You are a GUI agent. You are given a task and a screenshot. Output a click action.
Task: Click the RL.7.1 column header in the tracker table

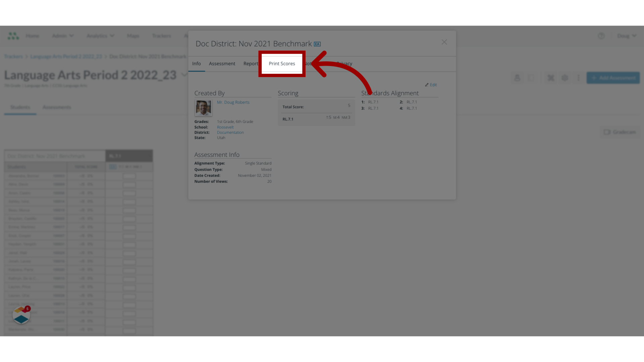tap(129, 156)
